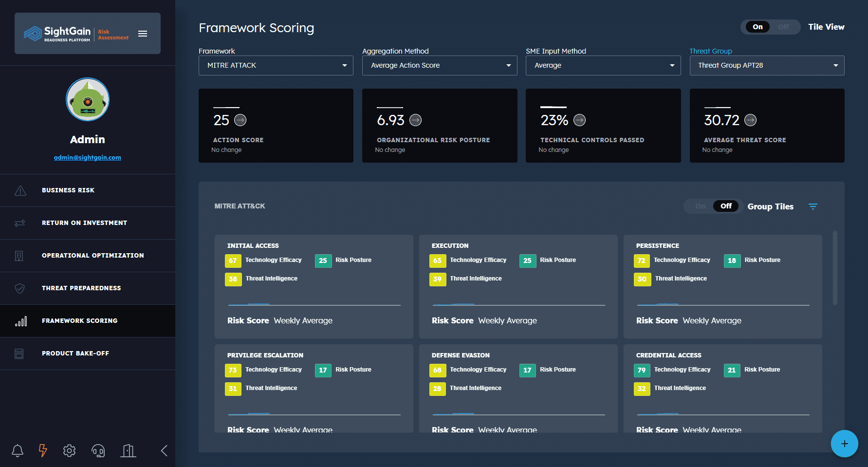Collapse the sidebar with the left chevron
This screenshot has height=467, width=868.
164,450
